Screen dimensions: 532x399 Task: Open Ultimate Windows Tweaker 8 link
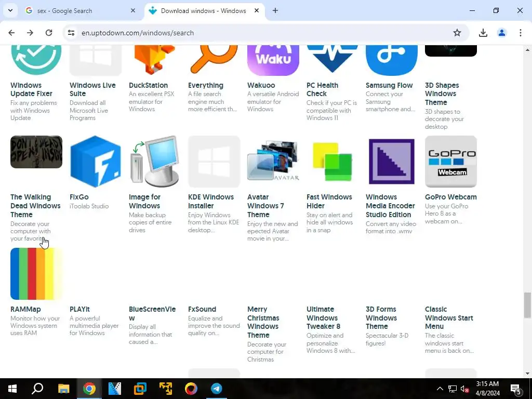coord(323,318)
